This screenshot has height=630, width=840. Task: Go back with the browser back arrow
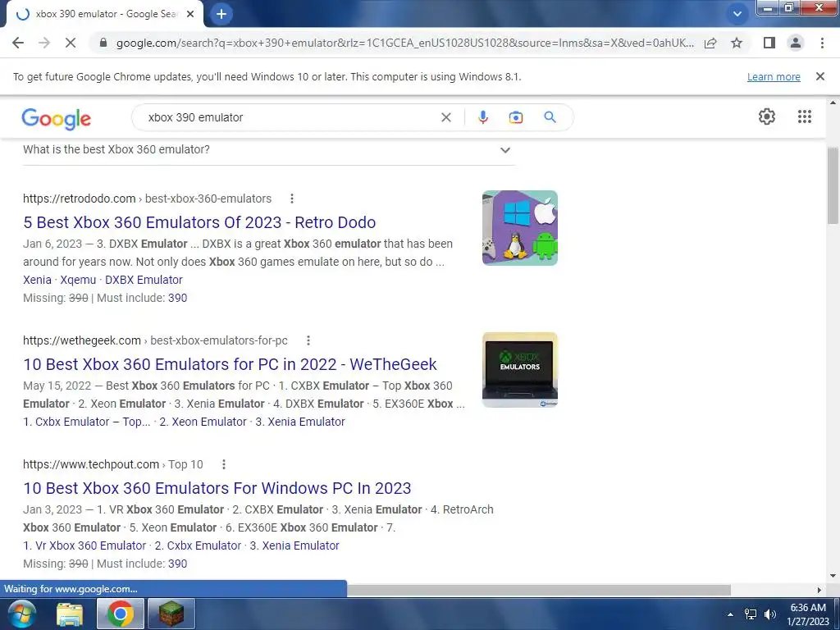pyautogui.click(x=18, y=43)
